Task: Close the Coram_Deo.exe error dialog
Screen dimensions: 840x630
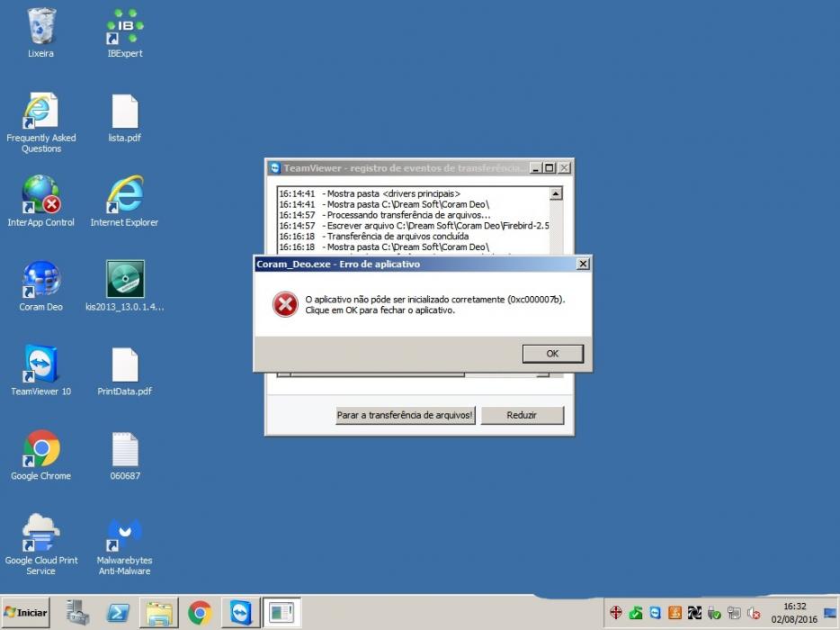Action: pos(583,264)
